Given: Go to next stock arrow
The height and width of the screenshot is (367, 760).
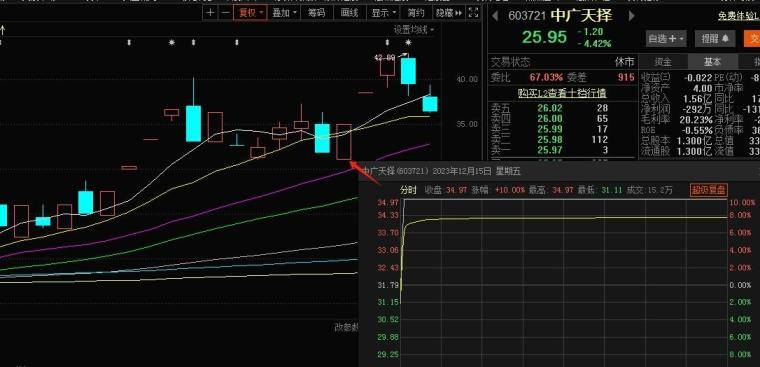Looking at the screenshot, I should click(x=632, y=16).
